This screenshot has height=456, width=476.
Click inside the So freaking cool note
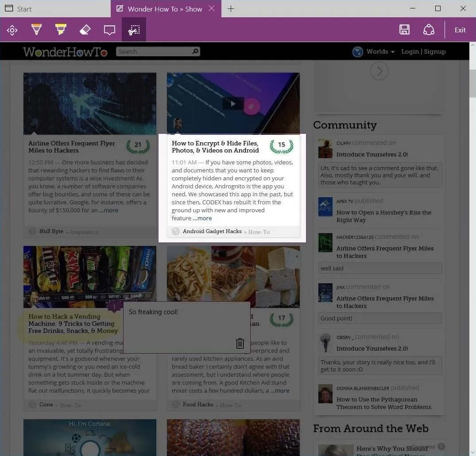186,327
